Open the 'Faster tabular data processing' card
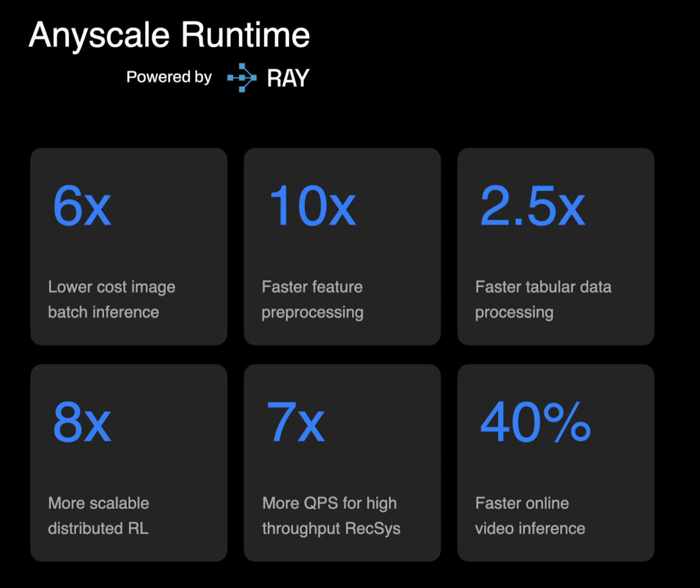700x588 pixels. (555, 247)
